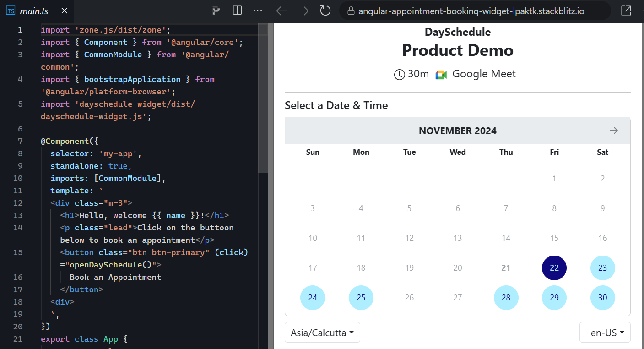
Task: Click the Product Demo heading
Action: tap(458, 50)
